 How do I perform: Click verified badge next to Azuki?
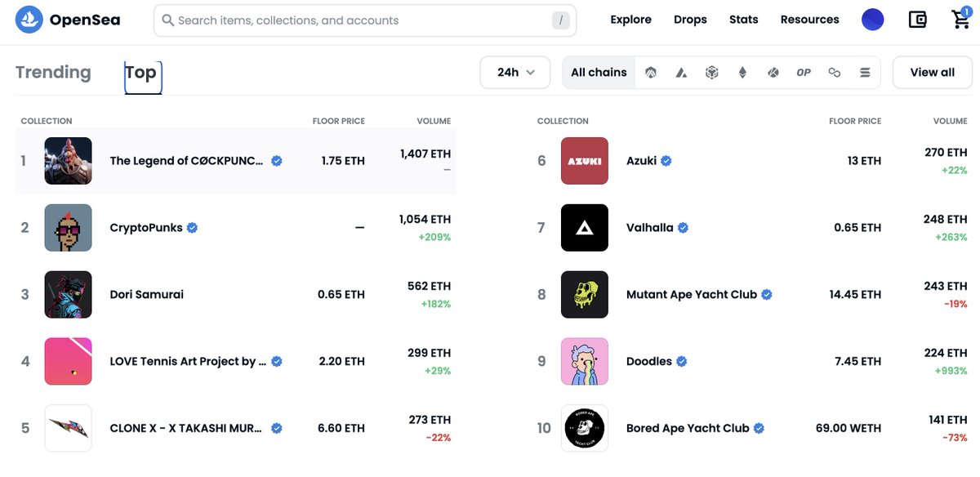pyautogui.click(x=666, y=161)
